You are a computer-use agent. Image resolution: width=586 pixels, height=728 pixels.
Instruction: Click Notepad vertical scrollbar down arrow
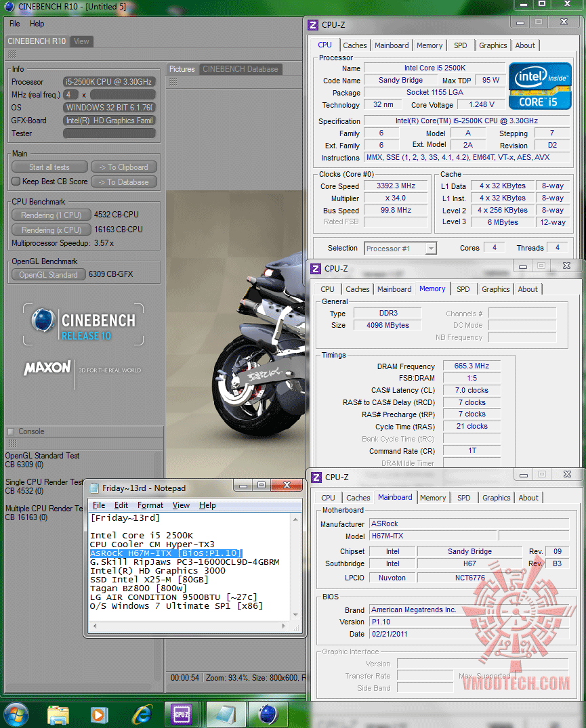click(295, 615)
